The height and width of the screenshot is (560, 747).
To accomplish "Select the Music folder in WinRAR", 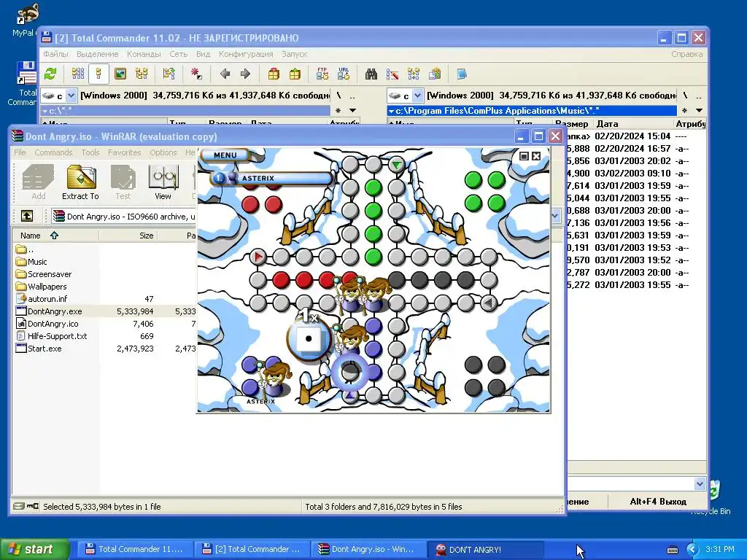I will 37,262.
